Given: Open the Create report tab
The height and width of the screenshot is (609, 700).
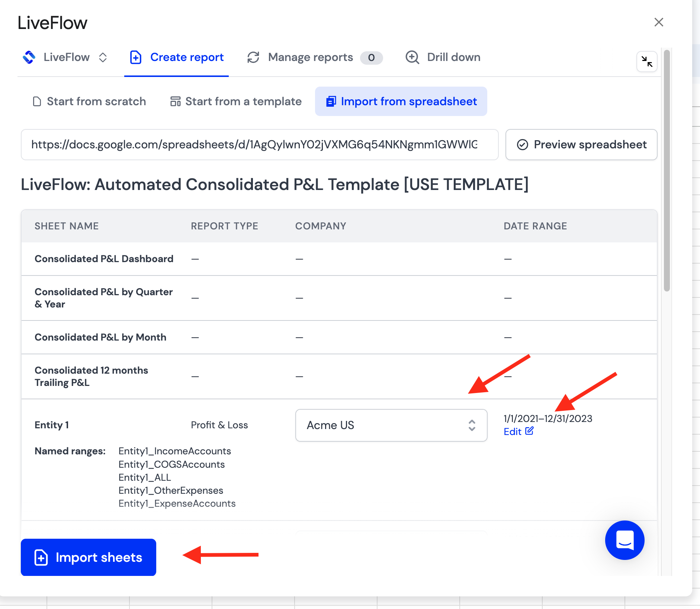Looking at the screenshot, I should coord(177,57).
